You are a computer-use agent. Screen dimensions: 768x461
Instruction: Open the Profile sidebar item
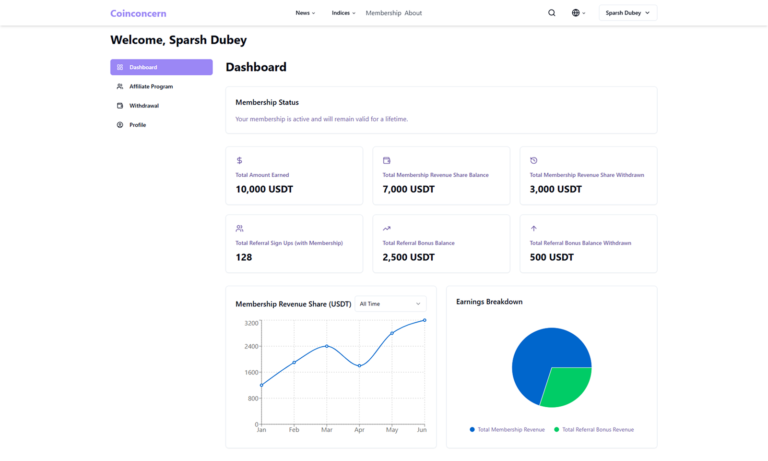tap(137, 125)
